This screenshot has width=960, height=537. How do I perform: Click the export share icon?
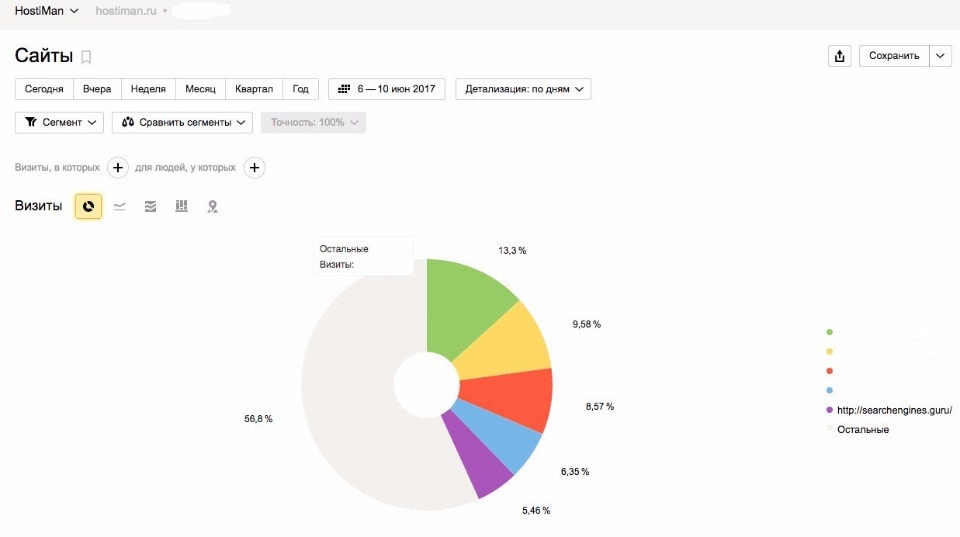tap(839, 56)
